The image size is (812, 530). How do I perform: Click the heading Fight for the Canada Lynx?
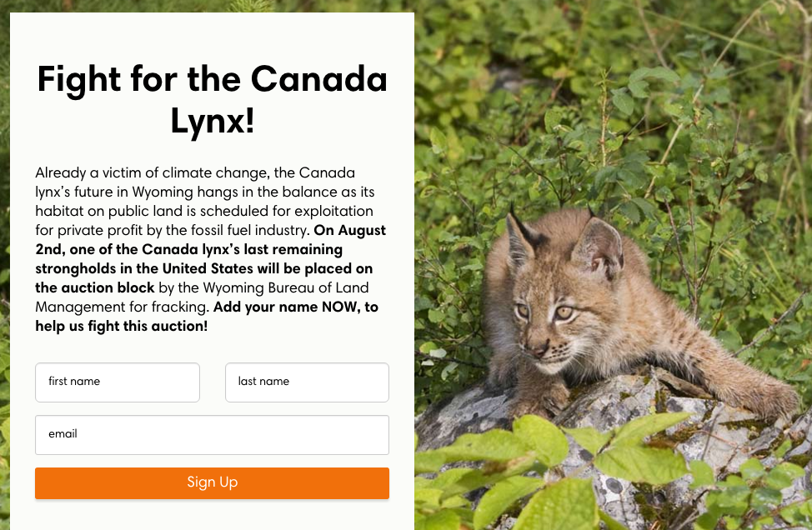click(211, 99)
